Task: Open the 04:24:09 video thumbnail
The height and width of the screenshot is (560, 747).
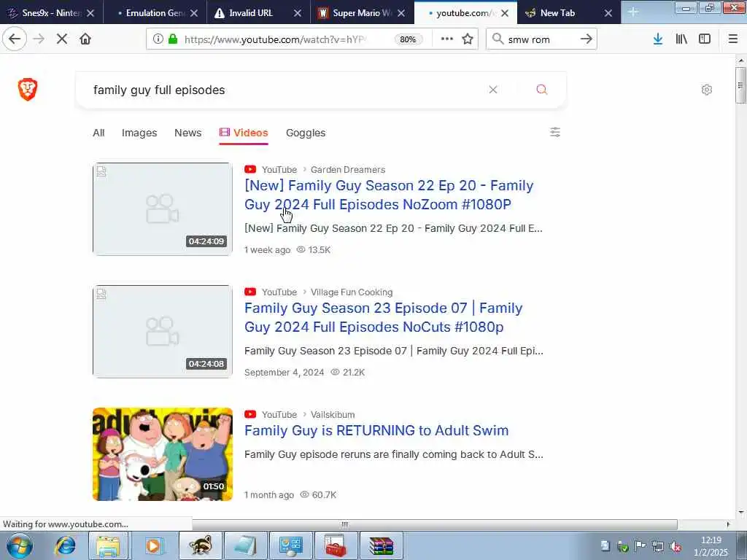Action: (163, 209)
